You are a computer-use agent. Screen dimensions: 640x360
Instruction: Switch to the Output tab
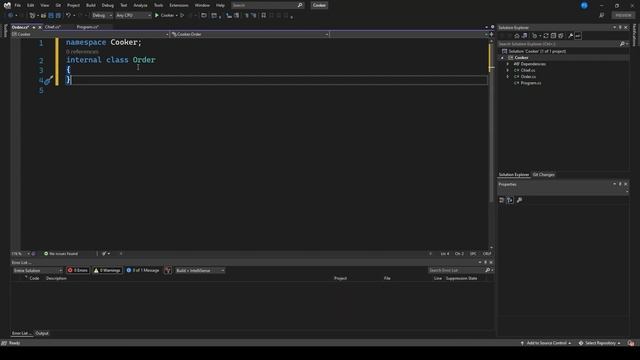click(x=42, y=333)
